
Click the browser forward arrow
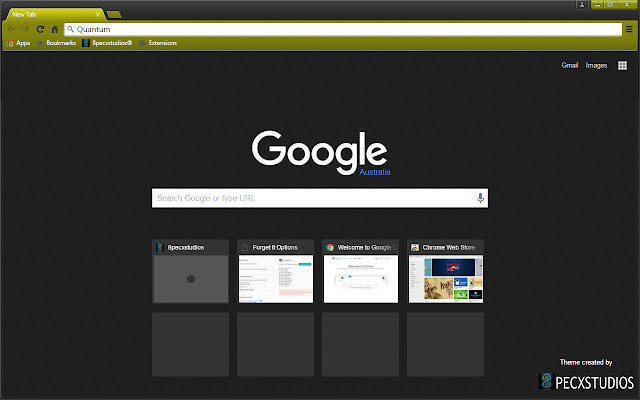click(26, 29)
